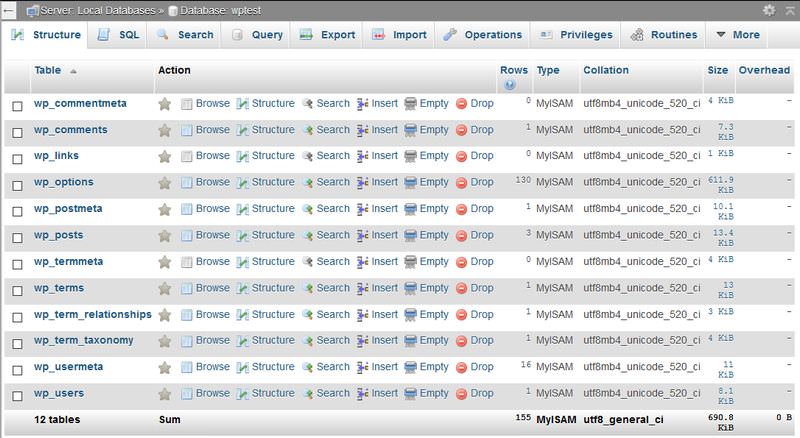Click Empty icon in wp_options row
The width and height of the screenshot is (800, 438).
pyautogui.click(x=410, y=183)
